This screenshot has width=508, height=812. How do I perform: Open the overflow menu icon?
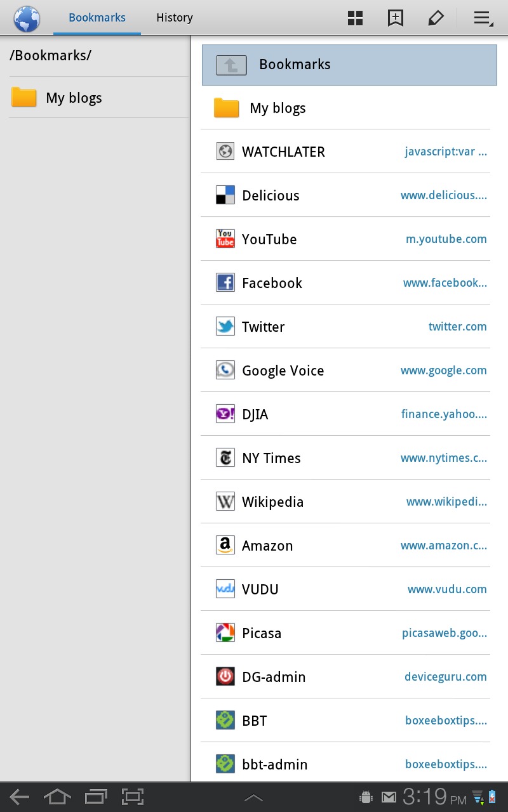[483, 19]
